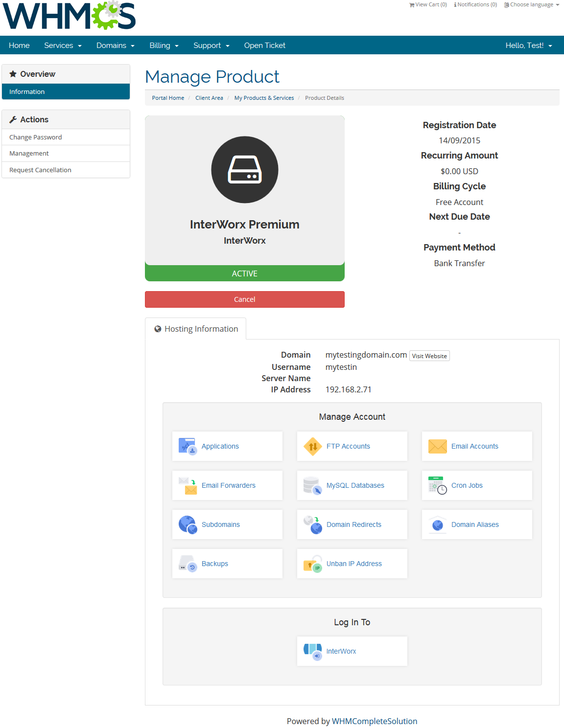Screen dimensions: 564x728
Task: Click the hard drive product icon
Action: [x=245, y=169]
